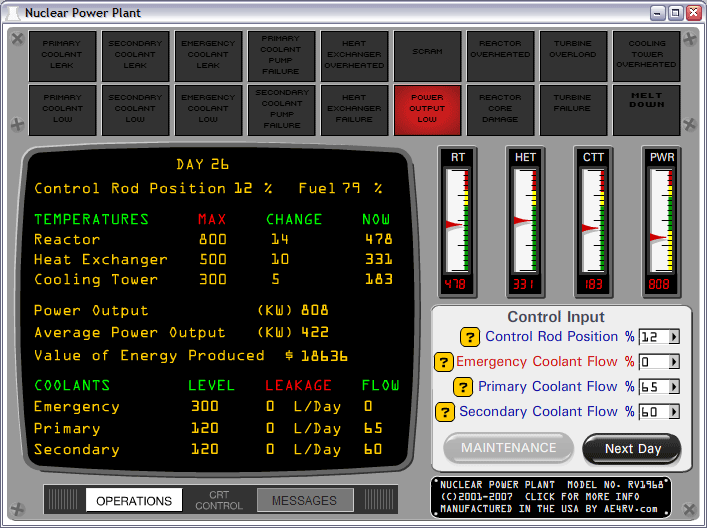Click the Average Power Output line
The height and width of the screenshot is (528, 707).
[181, 333]
